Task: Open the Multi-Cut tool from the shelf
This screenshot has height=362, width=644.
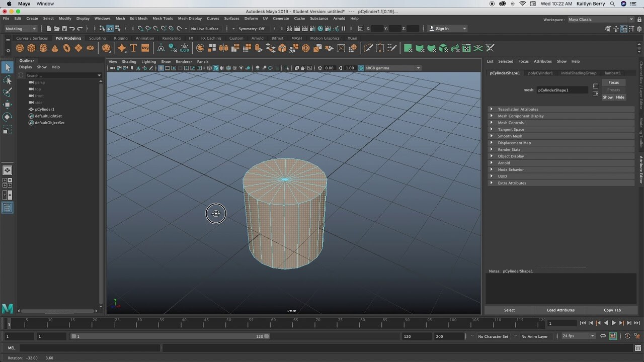Action: (x=369, y=48)
